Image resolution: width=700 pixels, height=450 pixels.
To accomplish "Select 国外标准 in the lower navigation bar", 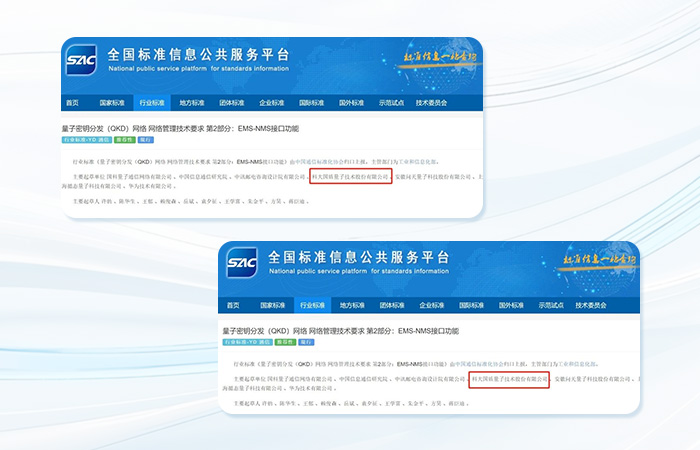I will (511, 305).
